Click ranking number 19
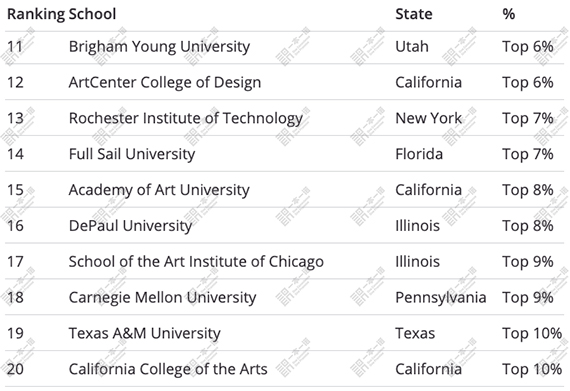Screen dimensions: 570x391 tap(15, 333)
